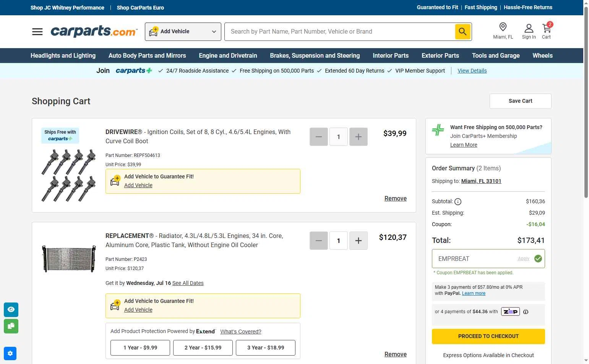Viewport: 589px width, 364px height.
Task: Click Guaranteed to Fit text
Action: pyautogui.click(x=437, y=7)
